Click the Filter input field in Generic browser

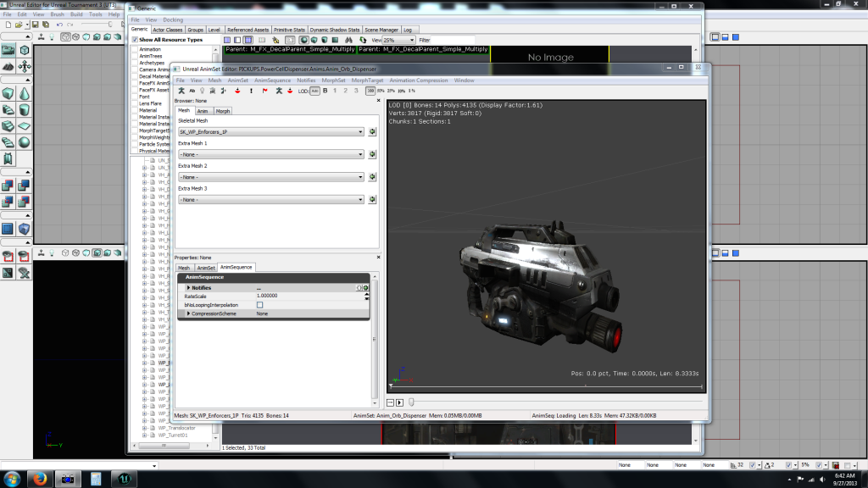pyautogui.click(x=453, y=41)
